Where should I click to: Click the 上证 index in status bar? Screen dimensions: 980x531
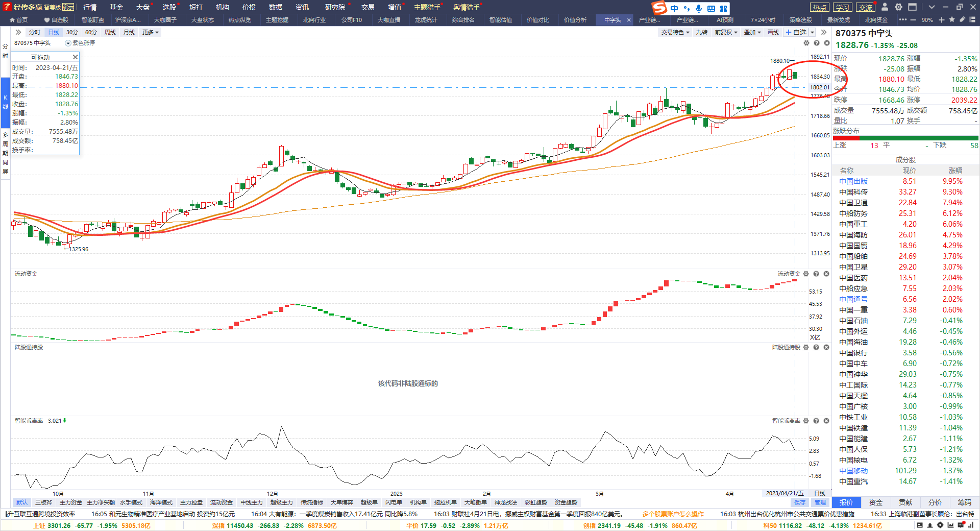click(x=92, y=525)
